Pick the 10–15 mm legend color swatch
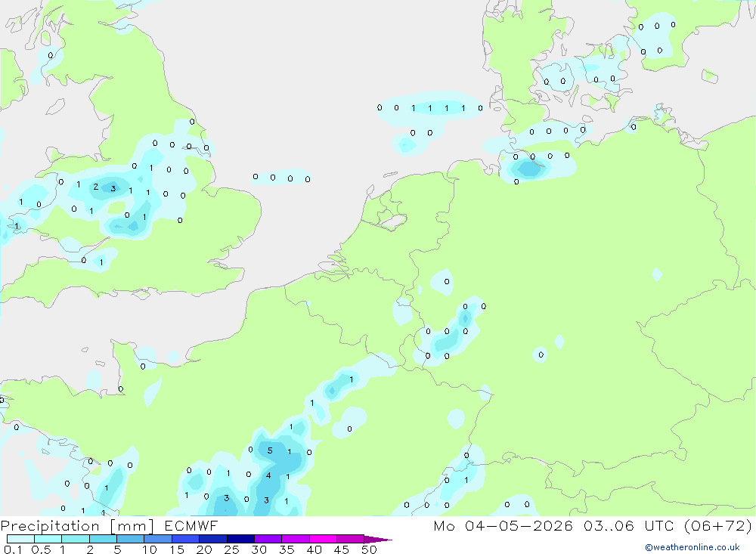Viewport: 756px width, 554px height. (x=158, y=539)
